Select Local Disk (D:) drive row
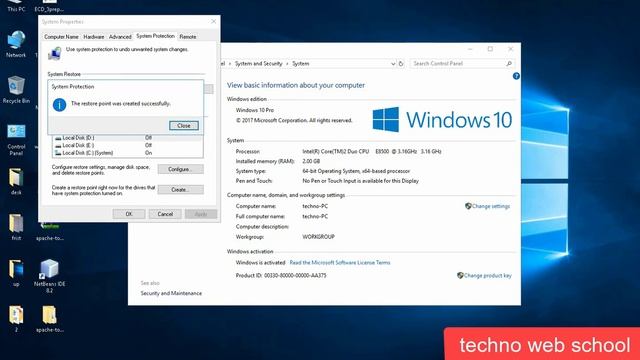 pyautogui.click(x=127, y=138)
